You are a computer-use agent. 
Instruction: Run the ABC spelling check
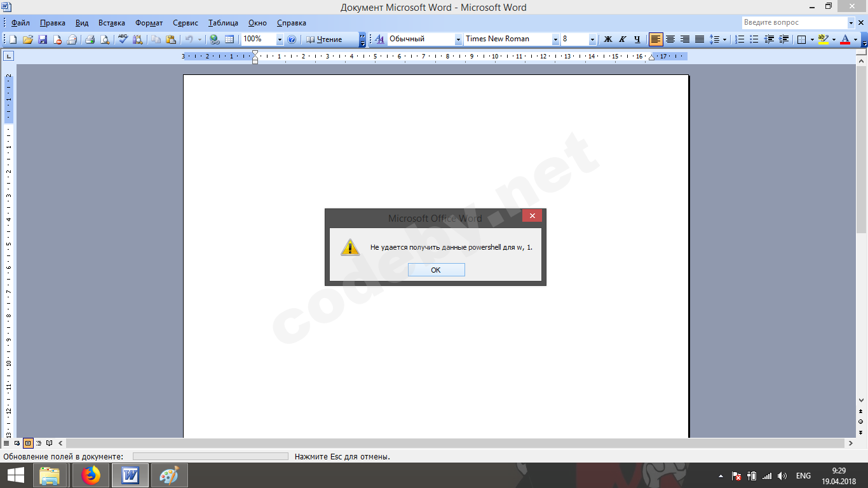point(123,39)
